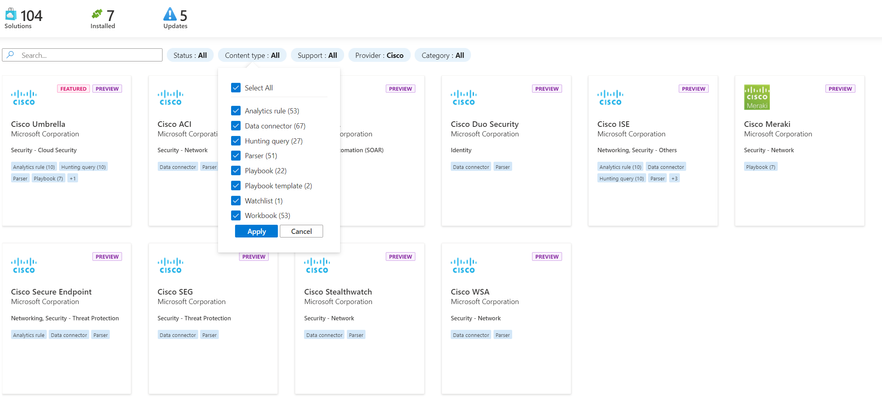Viewport: 882px width, 400px height.
Task: Uncheck the Select All checkbox
Action: [236, 88]
